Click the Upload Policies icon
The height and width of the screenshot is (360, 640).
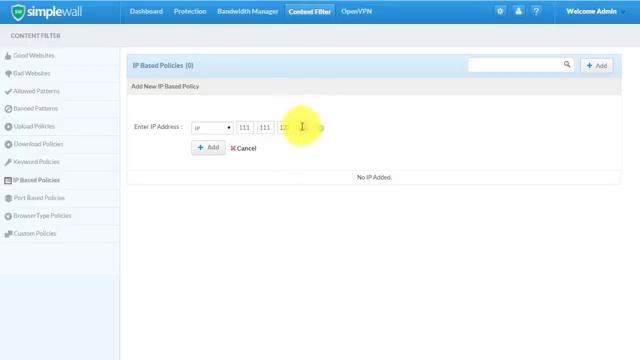tap(8, 127)
